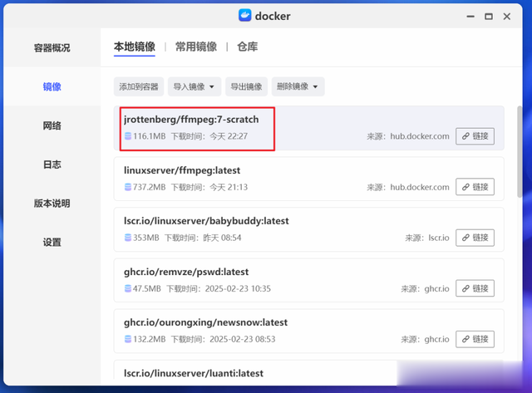Switch to the 仓库 tab

[x=248, y=47]
